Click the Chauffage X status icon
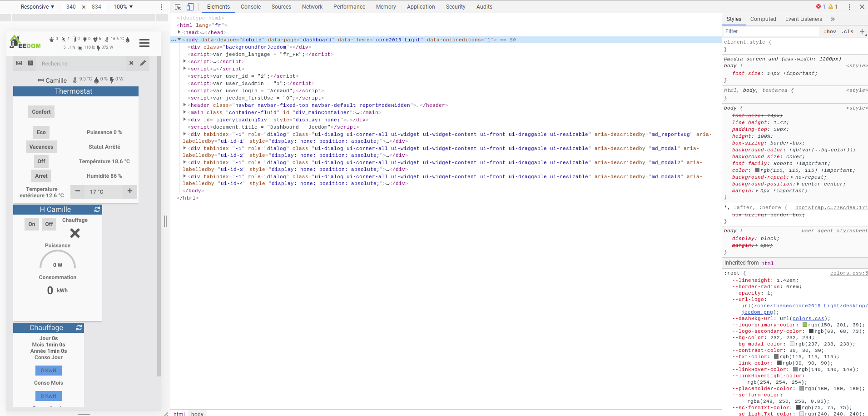This screenshot has height=416, width=868. [75, 233]
